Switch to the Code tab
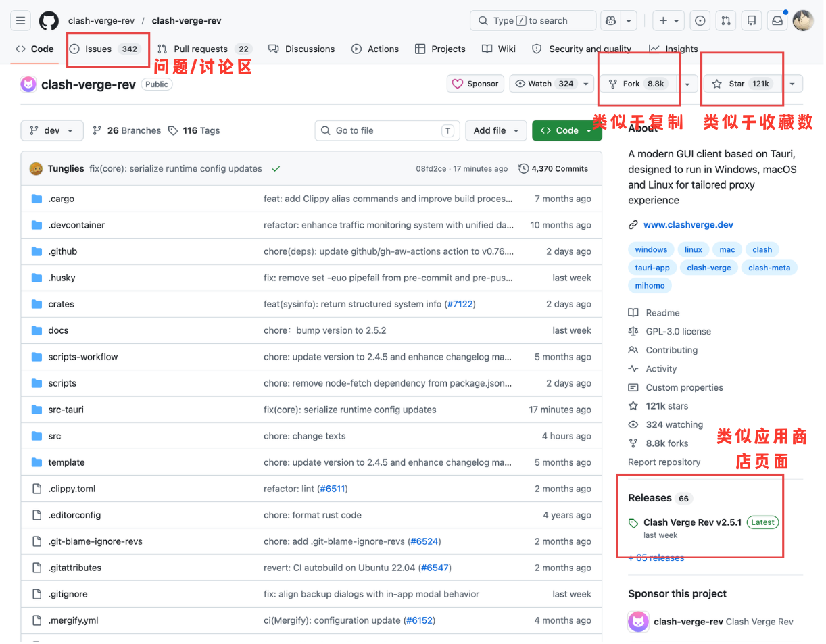This screenshot has height=644, width=826. click(34, 49)
